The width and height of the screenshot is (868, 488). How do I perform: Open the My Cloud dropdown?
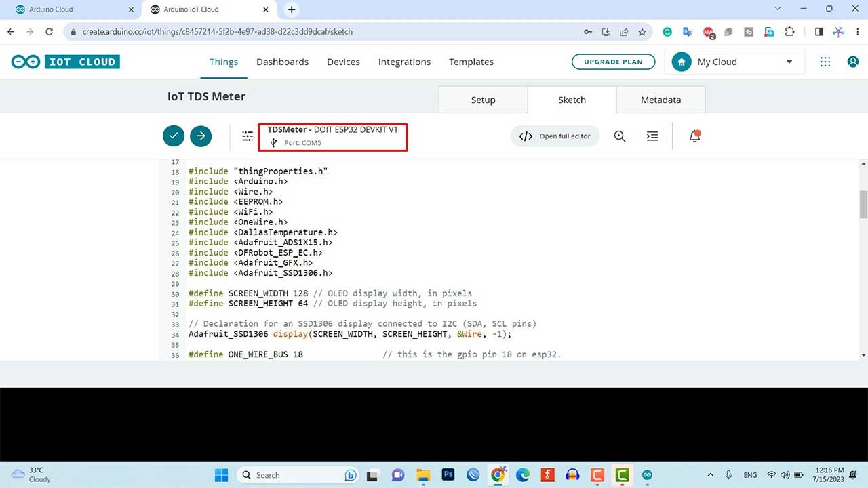734,62
